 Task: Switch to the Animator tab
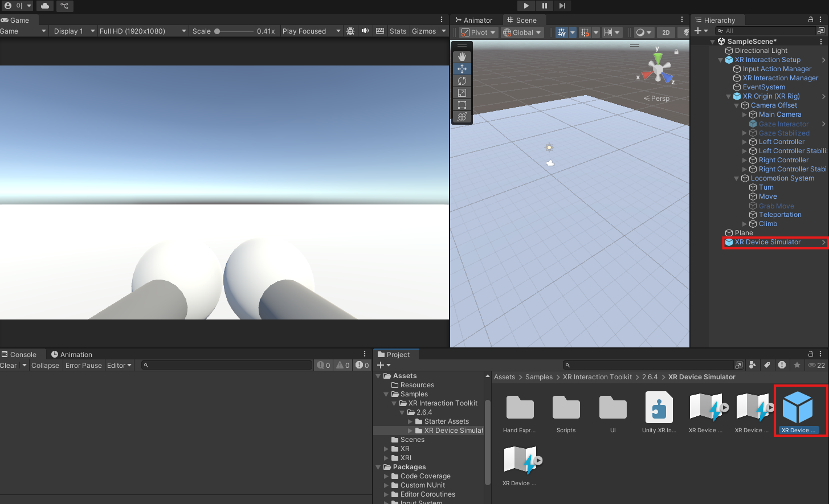(x=473, y=20)
